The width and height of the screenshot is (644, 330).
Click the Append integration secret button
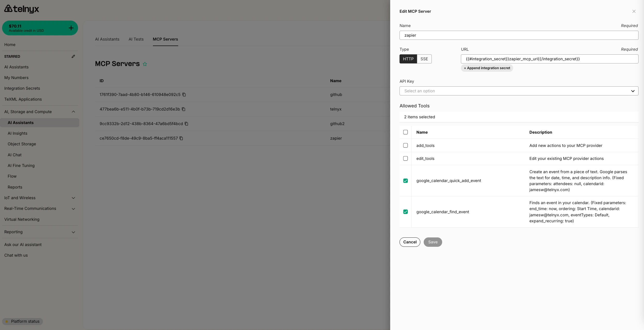487,68
